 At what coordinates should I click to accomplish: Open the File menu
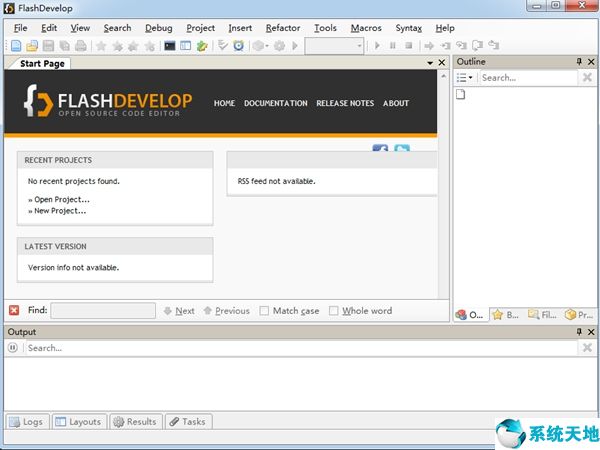click(20, 28)
